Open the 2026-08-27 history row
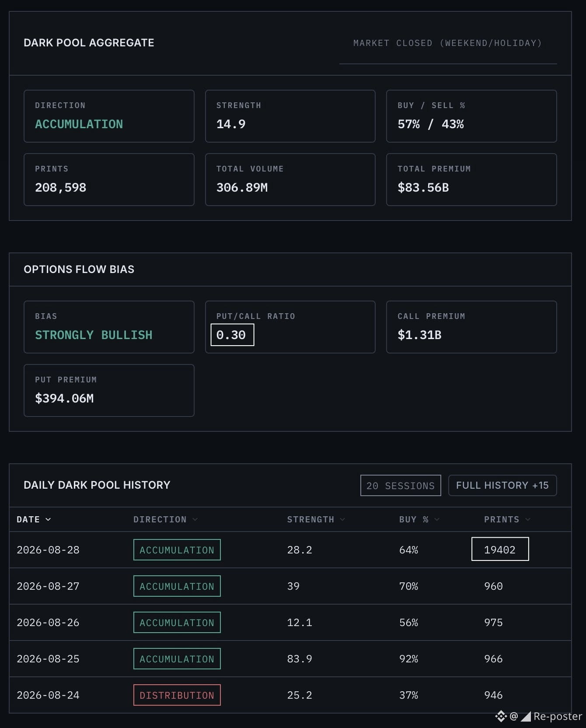586x728 pixels. pos(290,586)
